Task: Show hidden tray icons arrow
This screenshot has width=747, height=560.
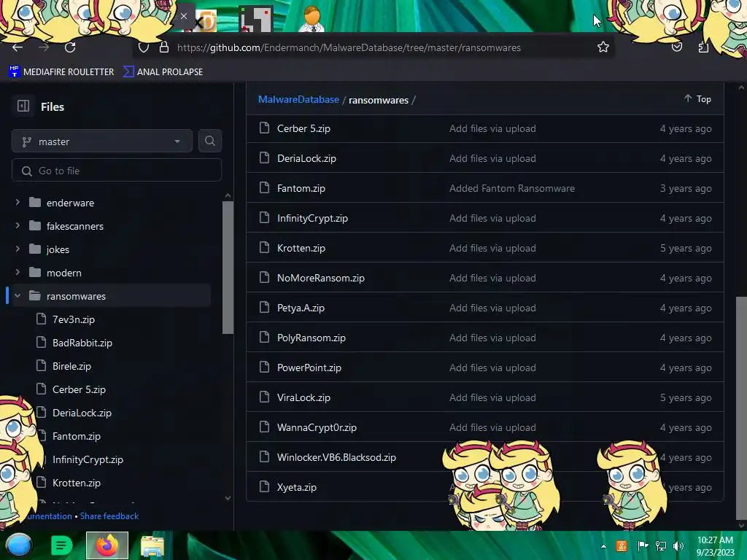Action: pyautogui.click(x=603, y=547)
